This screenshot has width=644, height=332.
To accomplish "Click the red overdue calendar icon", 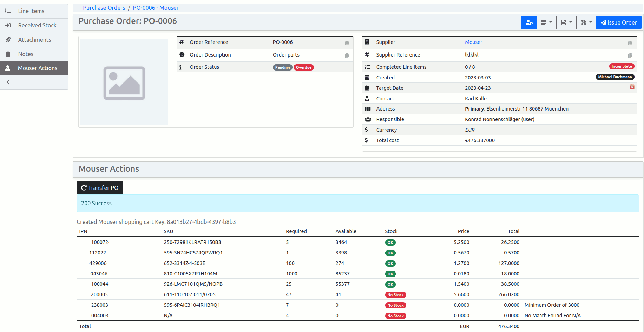I will [632, 87].
